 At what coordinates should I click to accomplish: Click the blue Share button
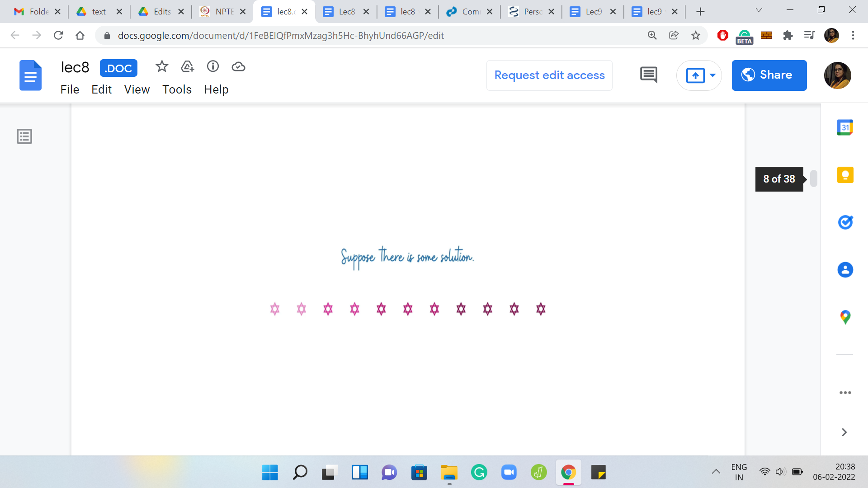[x=769, y=75]
